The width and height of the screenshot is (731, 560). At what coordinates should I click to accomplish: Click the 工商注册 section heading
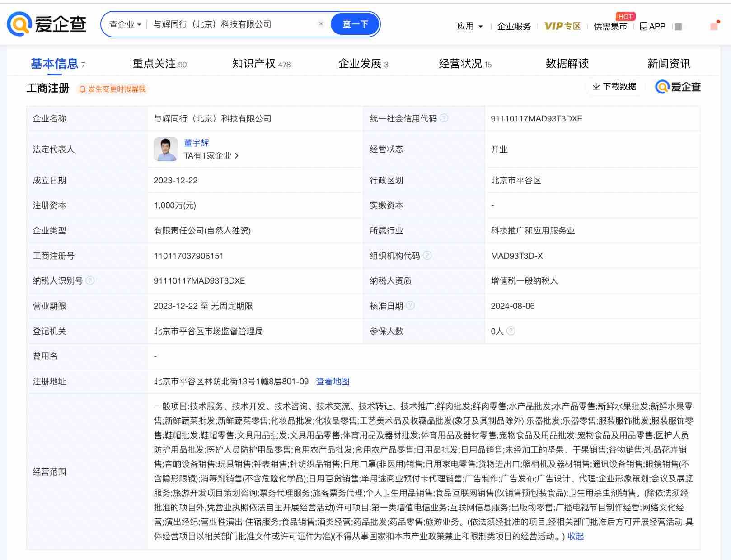click(48, 88)
